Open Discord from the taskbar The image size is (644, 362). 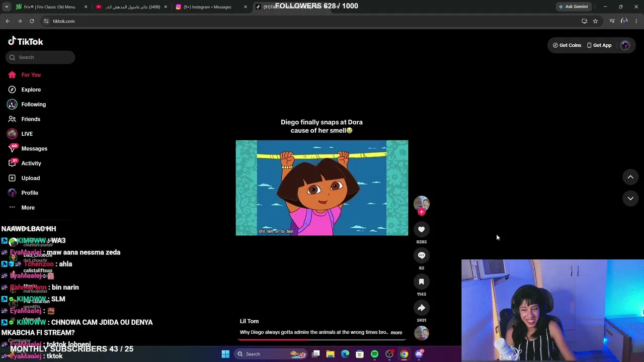[x=419, y=354]
